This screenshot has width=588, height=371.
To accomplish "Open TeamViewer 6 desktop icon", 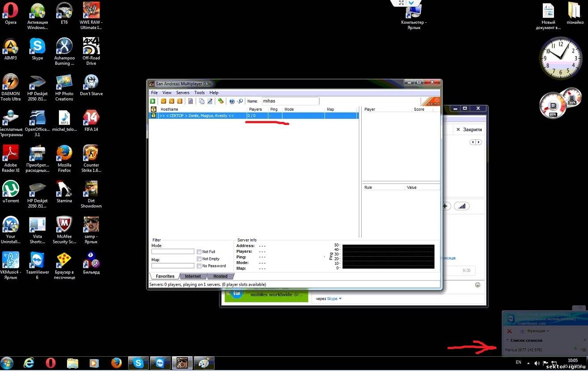I will tap(38, 266).
